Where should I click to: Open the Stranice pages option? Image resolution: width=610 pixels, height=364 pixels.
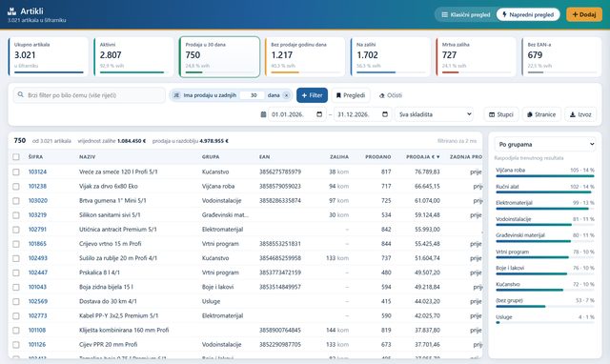click(541, 114)
